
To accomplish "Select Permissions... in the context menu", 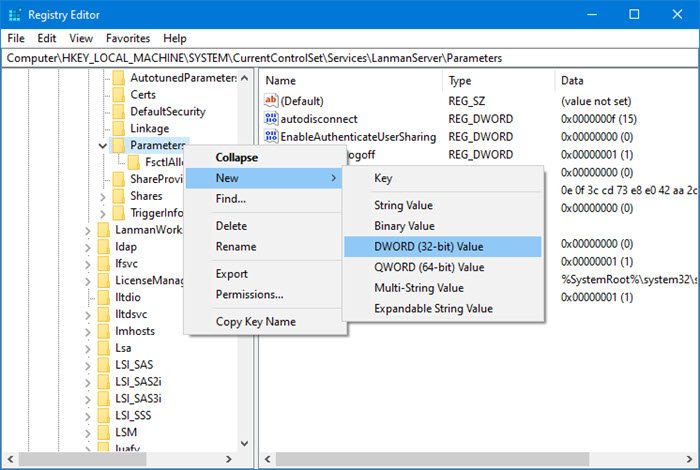I will click(x=249, y=295).
